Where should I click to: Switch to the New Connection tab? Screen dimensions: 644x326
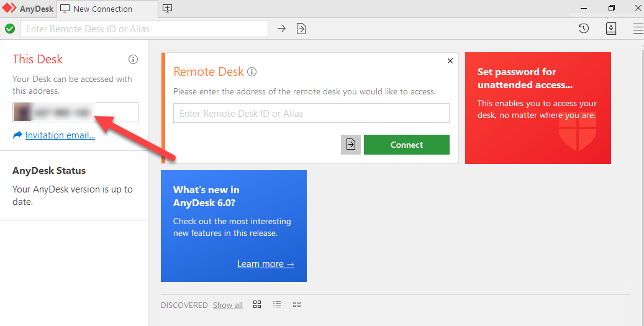point(107,9)
